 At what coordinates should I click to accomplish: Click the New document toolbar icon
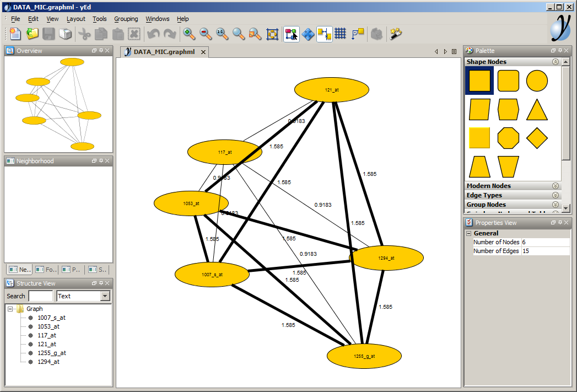pos(15,34)
